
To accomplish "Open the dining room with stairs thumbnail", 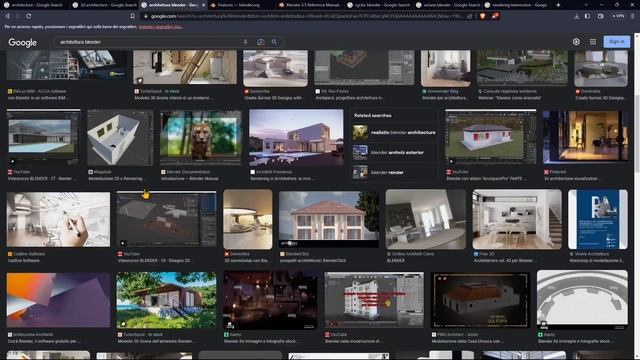I will [517, 219].
